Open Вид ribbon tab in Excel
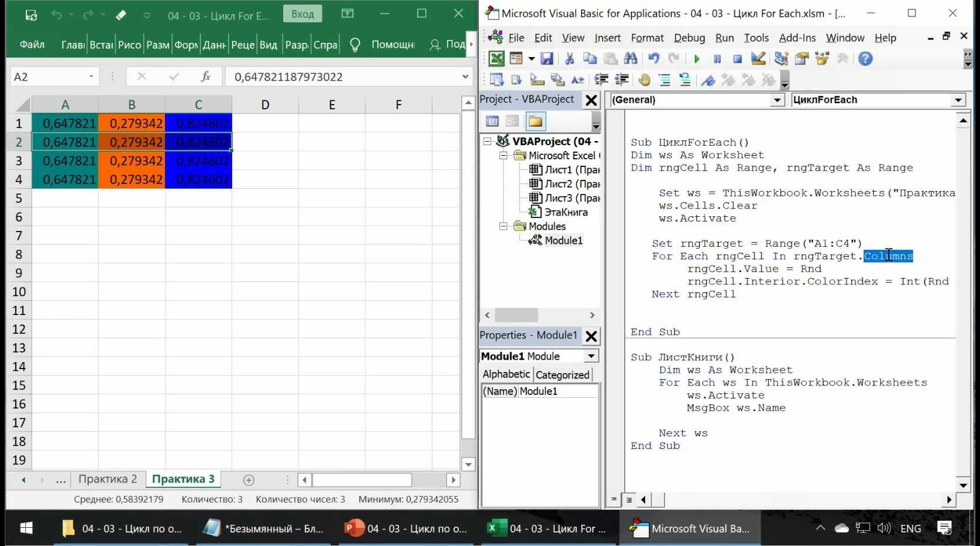Screen dimensions: 980x546 point(269,45)
